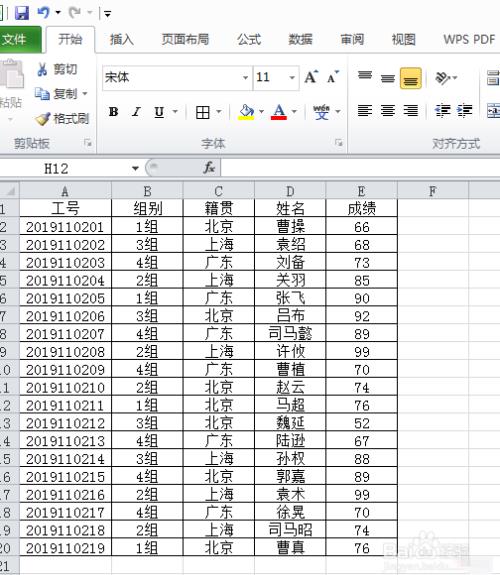Increase font size with the large A icon

click(311, 77)
